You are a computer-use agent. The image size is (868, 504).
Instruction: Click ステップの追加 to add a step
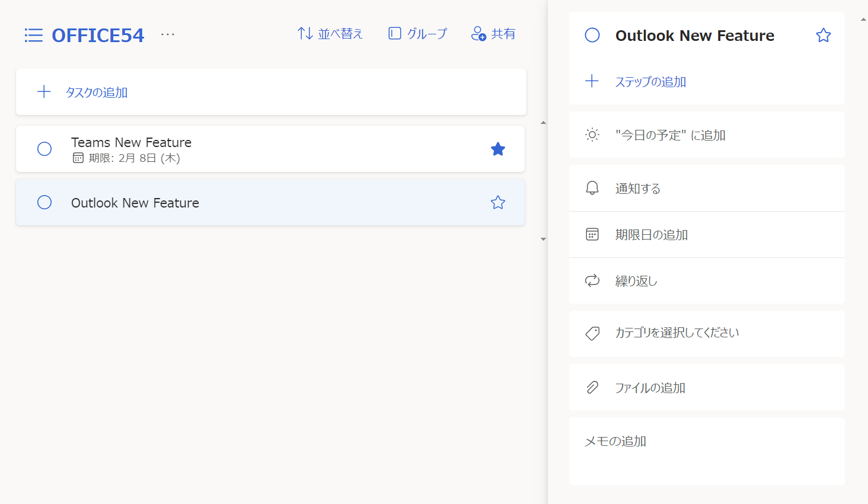coord(650,82)
